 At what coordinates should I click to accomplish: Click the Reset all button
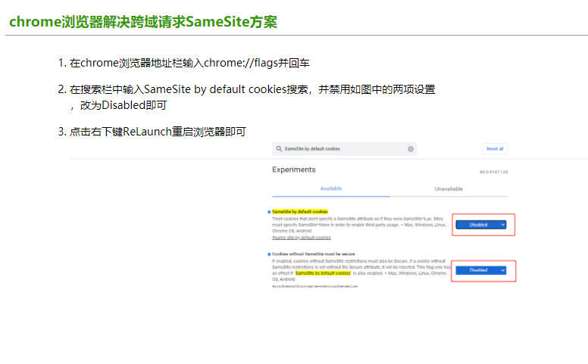[x=495, y=148]
